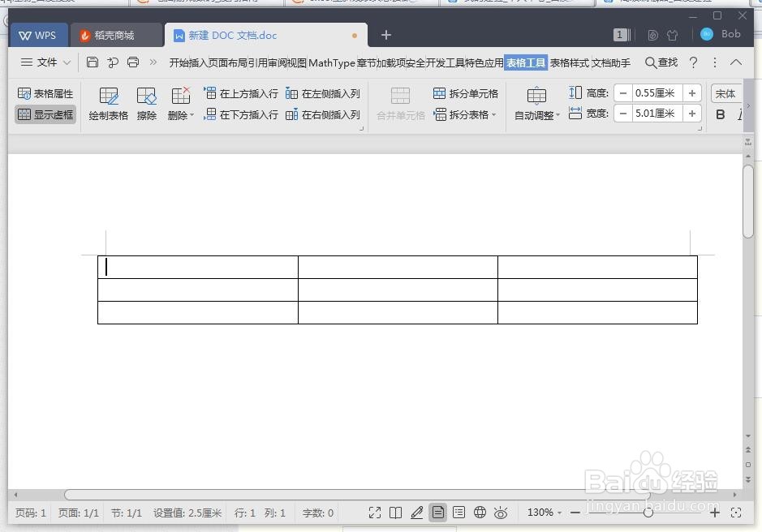Click the 宽度 value field 5.01厘米

pos(657,114)
